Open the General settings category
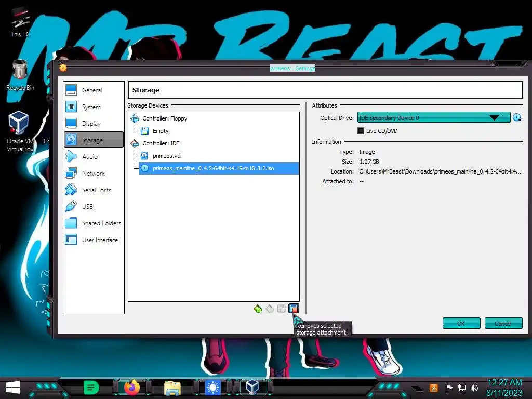The width and height of the screenshot is (532, 399). [94, 90]
